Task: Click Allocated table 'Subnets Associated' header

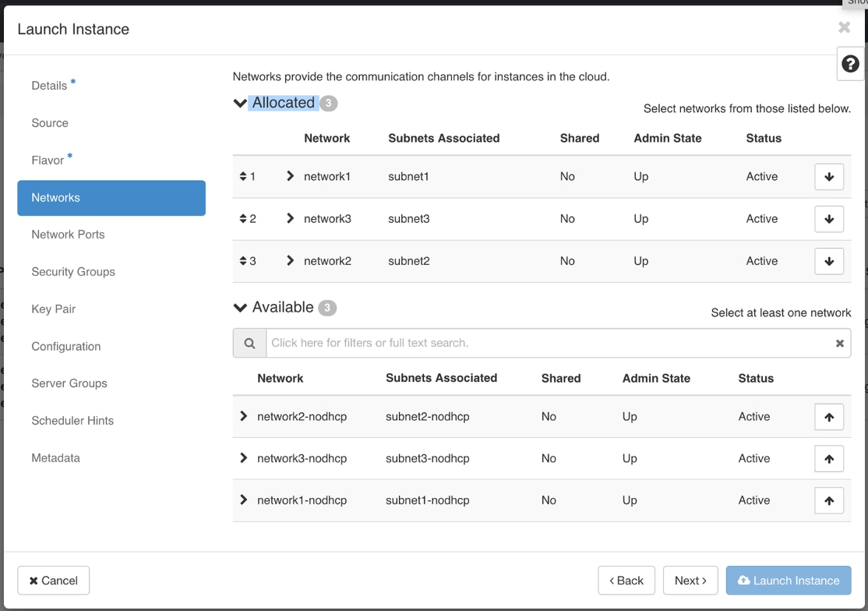Action: [443, 139]
